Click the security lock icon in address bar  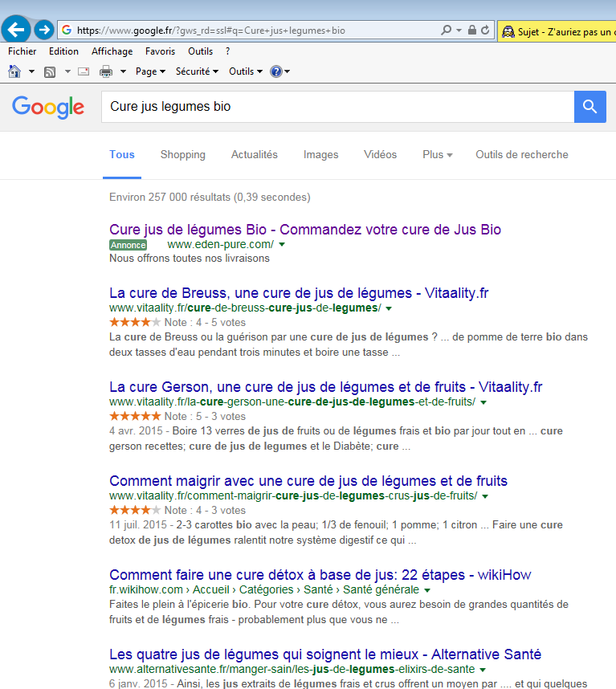[472, 30]
